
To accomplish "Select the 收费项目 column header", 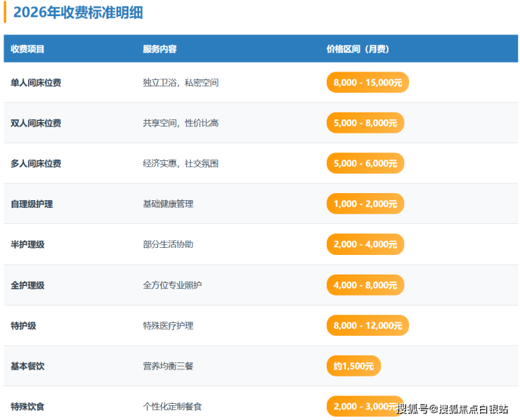I will coord(27,49).
